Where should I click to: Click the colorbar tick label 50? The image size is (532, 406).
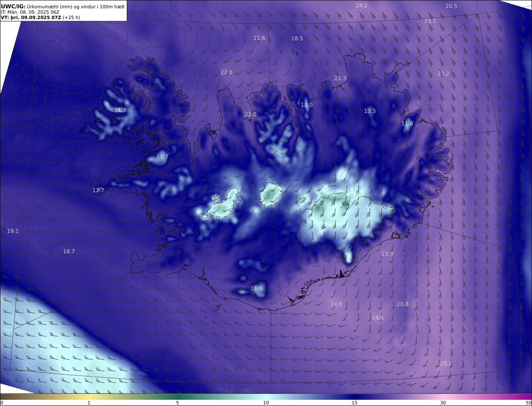click(x=528, y=403)
